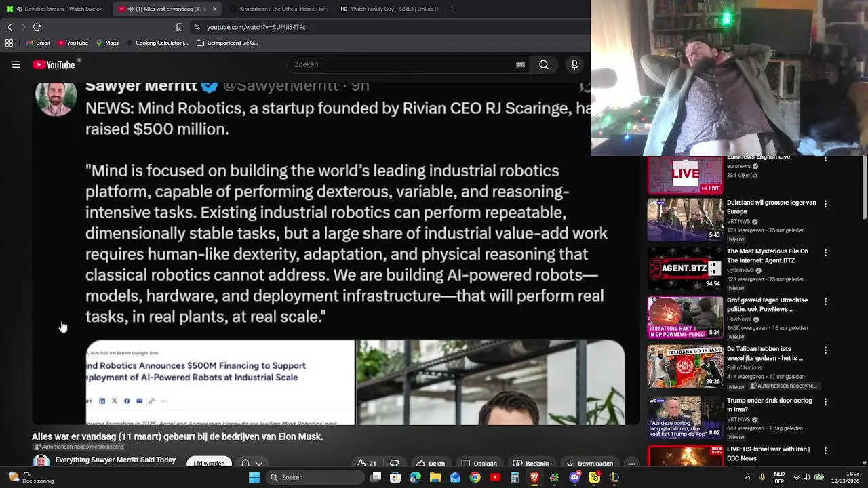This screenshot has width=868, height=488.
Task: Open options menu for LIVE: US-Israel war video
Action: click(x=825, y=450)
